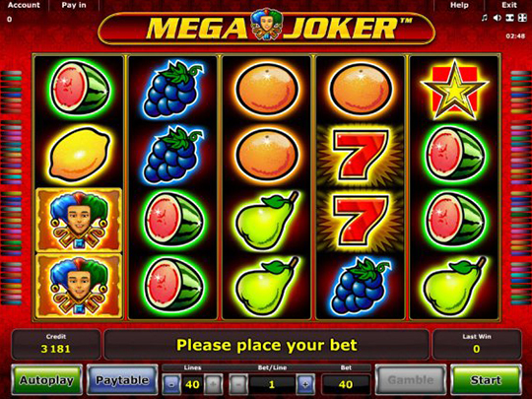Screen dimensions: 532x399
Task: Increase Lines with the plus button
Action: pyautogui.click(x=214, y=384)
